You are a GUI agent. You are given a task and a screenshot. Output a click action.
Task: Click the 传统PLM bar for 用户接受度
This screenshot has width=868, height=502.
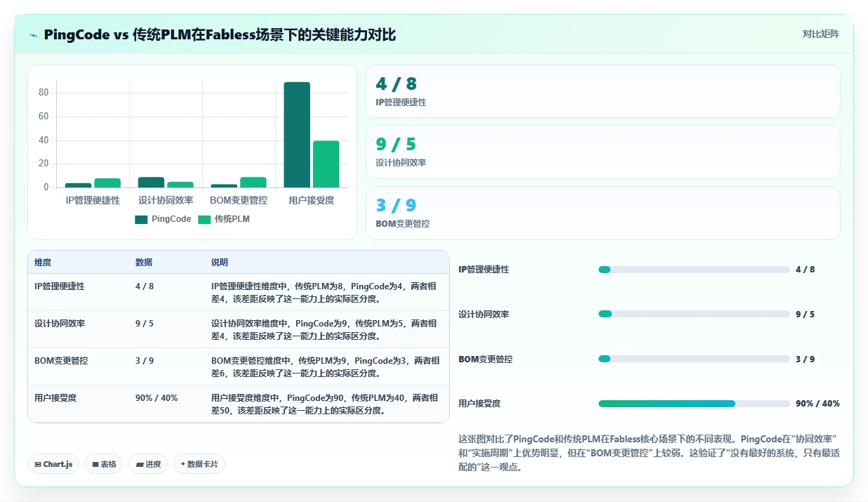(326, 164)
